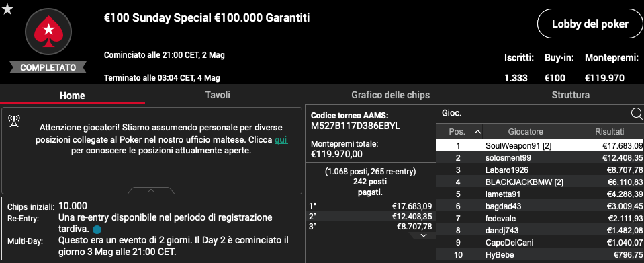
Task: Select the BLACKJACKBMW player row
Action: pyautogui.click(x=540, y=182)
